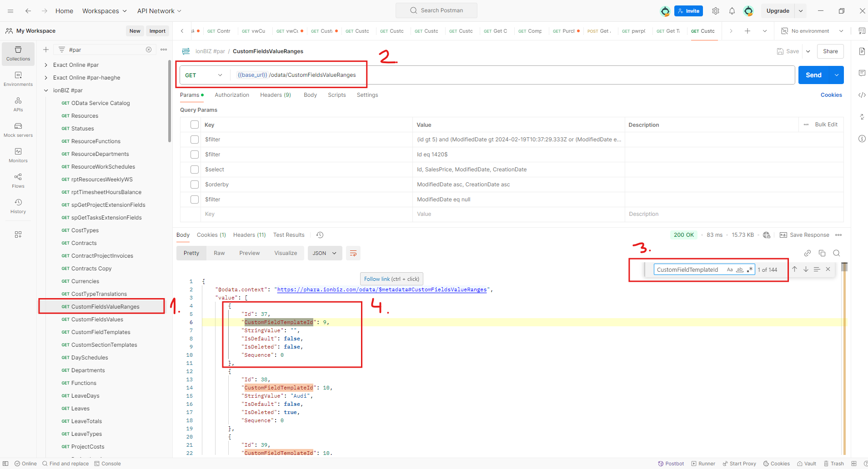The width and height of the screenshot is (868, 469).
Task: Expand the Exact Online #par collection
Action: [x=46, y=65]
